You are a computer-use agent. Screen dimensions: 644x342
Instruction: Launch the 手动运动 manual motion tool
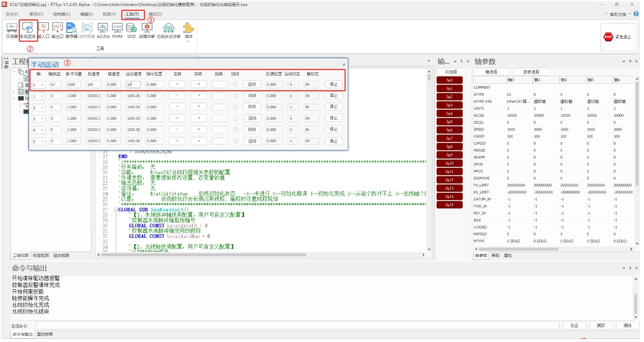(x=28, y=30)
